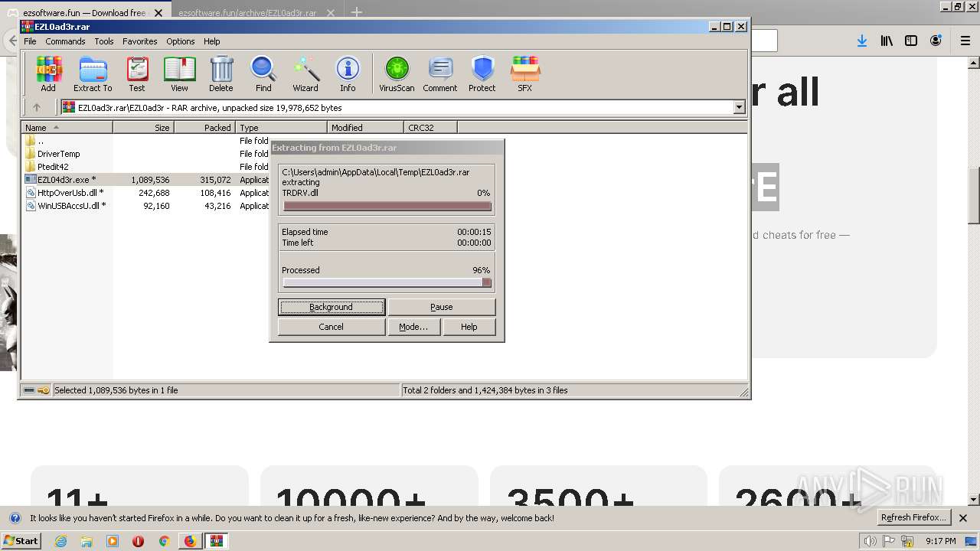Open Firefox account icon
980x551 pixels.
[x=936, y=41]
